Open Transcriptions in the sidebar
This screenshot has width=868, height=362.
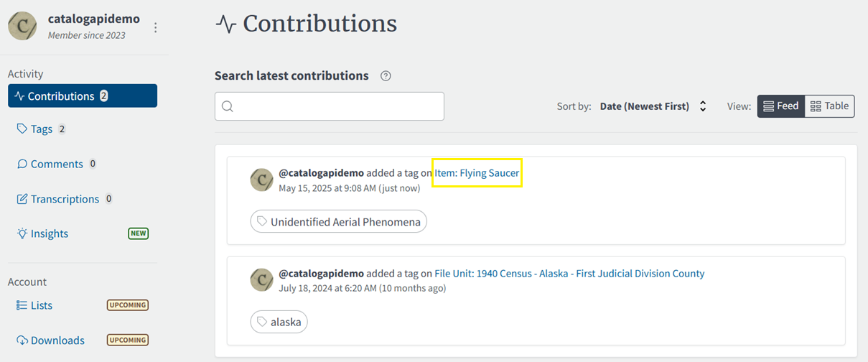(x=65, y=199)
